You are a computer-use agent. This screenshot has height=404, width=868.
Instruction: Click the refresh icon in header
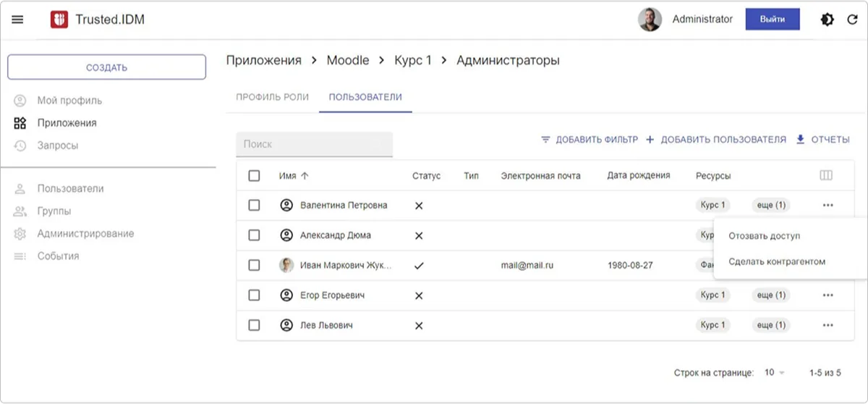click(853, 20)
